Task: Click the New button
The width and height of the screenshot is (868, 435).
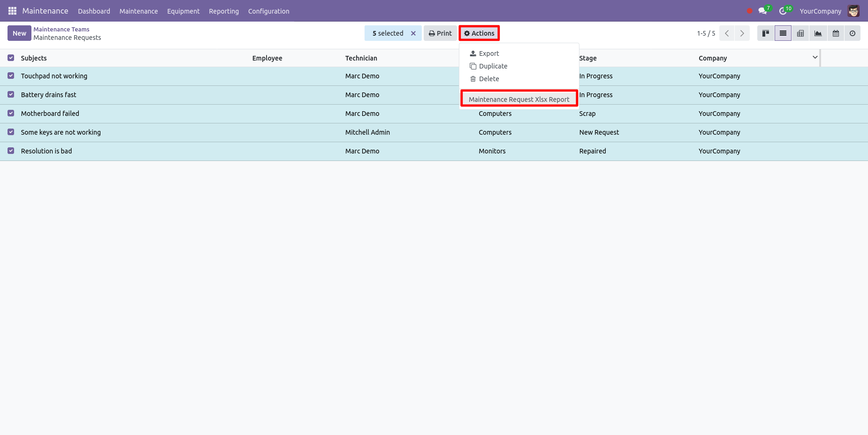Action: (x=19, y=33)
